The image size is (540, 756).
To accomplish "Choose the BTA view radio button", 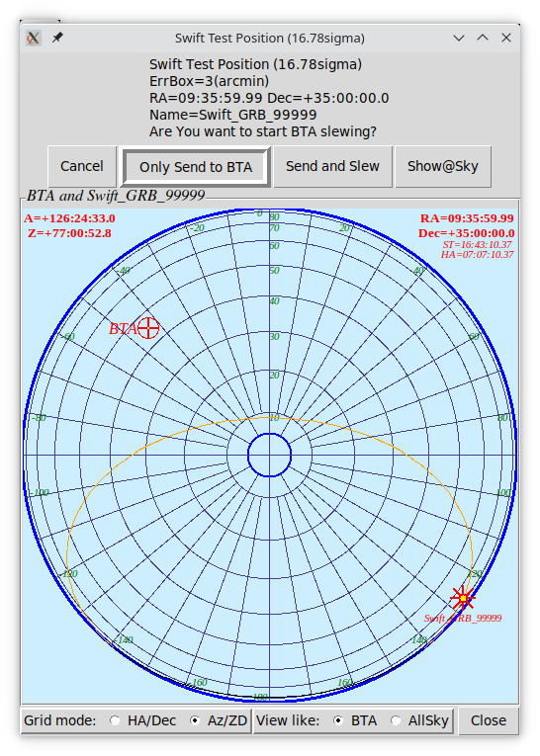I will tap(338, 720).
